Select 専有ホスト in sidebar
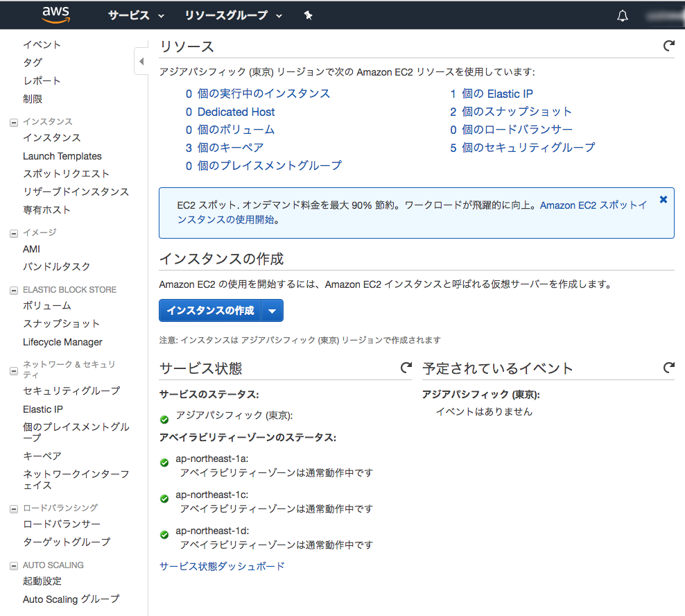Image resolution: width=685 pixels, height=616 pixels. (x=46, y=210)
